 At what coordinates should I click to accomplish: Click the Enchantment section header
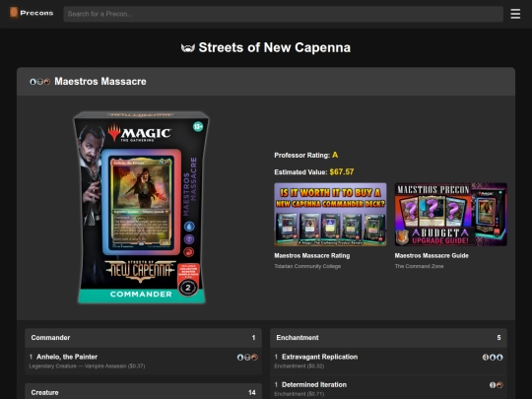tap(388, 338)
